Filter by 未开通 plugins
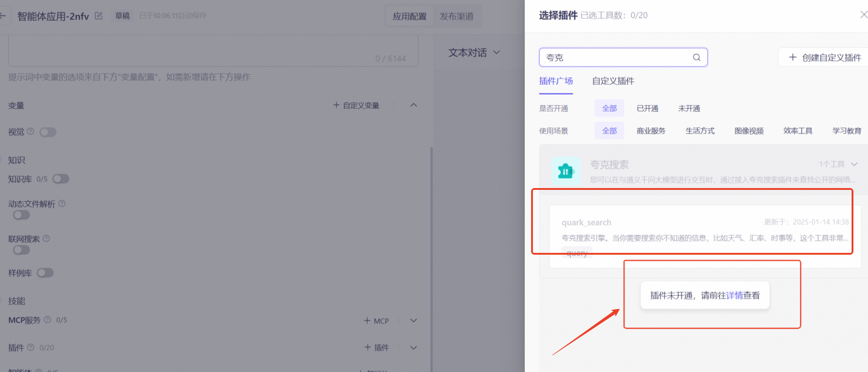This screenshot has height=372, width=868. 689,108
